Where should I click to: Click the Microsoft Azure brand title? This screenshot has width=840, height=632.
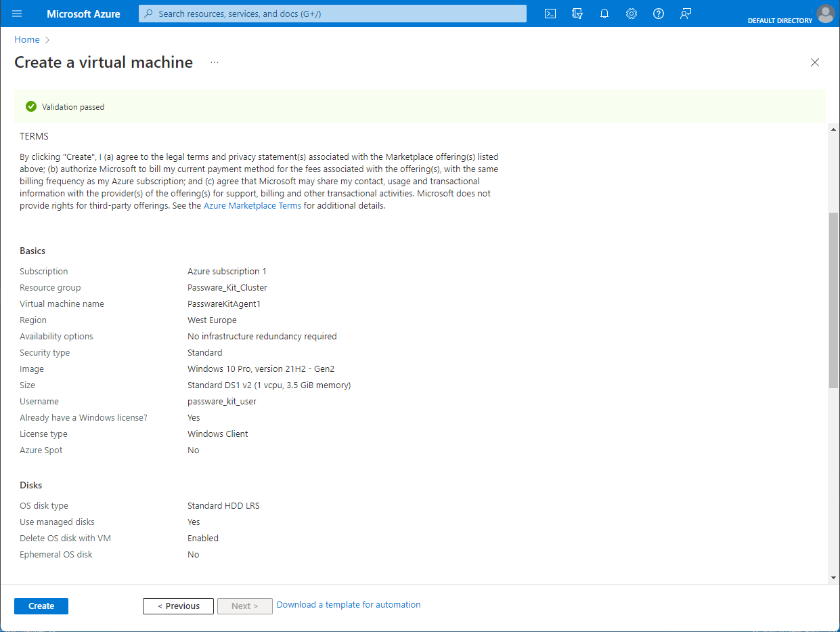(83, 14)
